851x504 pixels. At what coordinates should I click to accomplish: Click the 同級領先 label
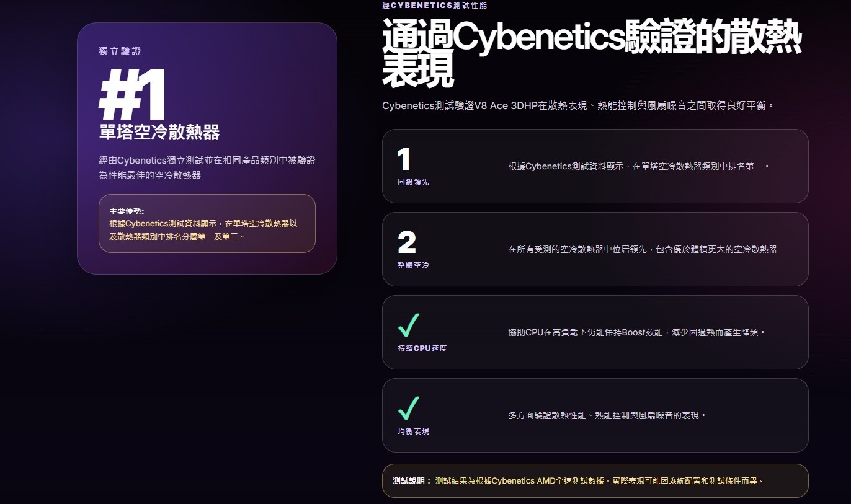click(413, 182)
